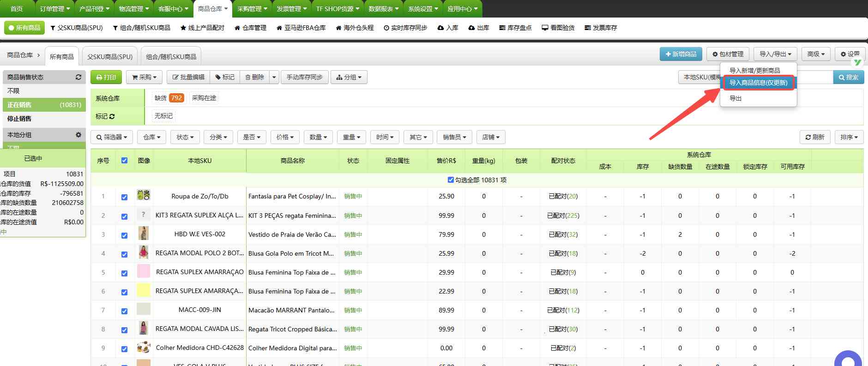The width and height of the screenshot is (868, 366).
Task: Open 实时库存同步 clock item
Action: point(405,28)
